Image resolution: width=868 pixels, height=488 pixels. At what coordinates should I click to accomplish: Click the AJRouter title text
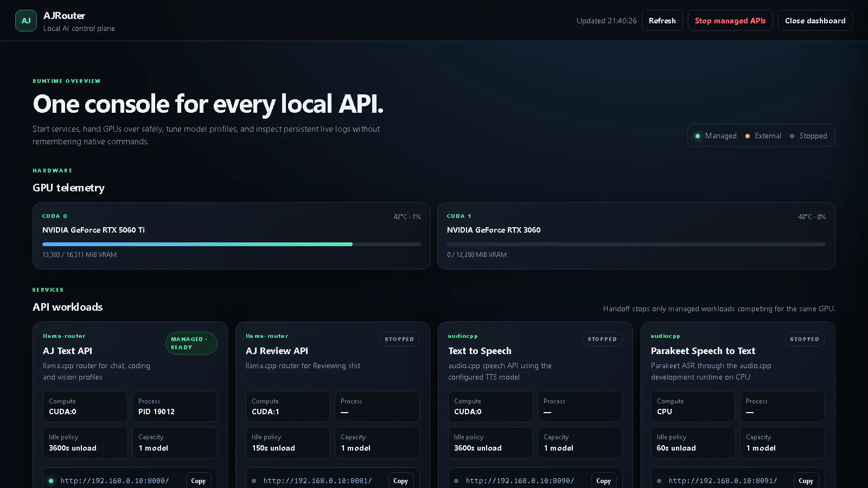pyautogui.click(x=64, y=16)
